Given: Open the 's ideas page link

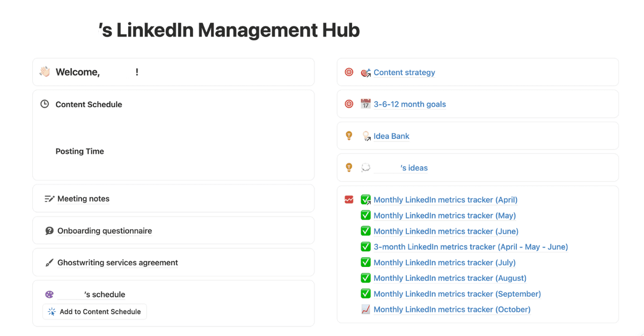Looking at the screenshot, I should [x=400, y=168].
